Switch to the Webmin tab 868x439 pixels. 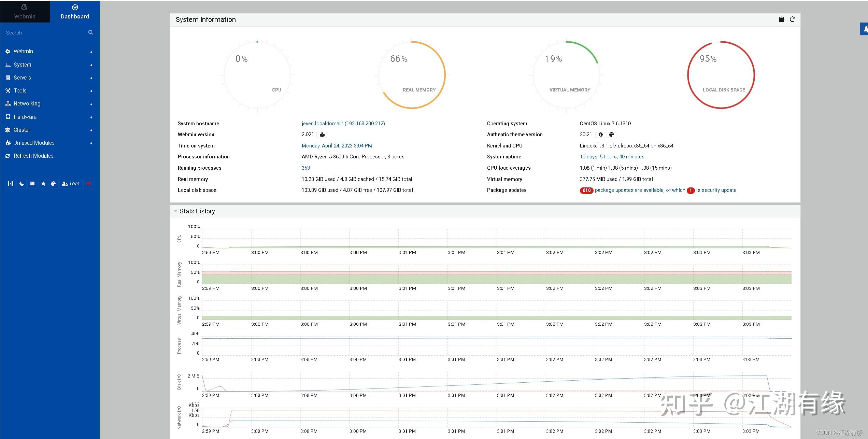coord(25,12)
